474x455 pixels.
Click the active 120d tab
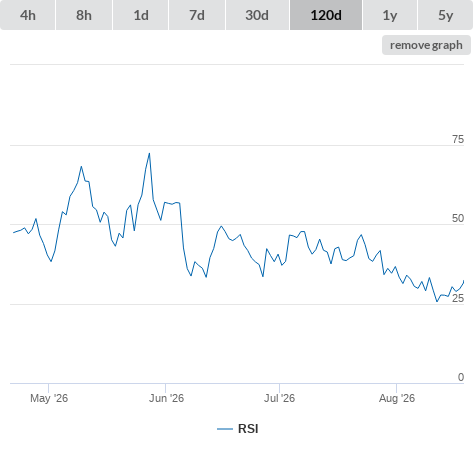click(326, 15)
